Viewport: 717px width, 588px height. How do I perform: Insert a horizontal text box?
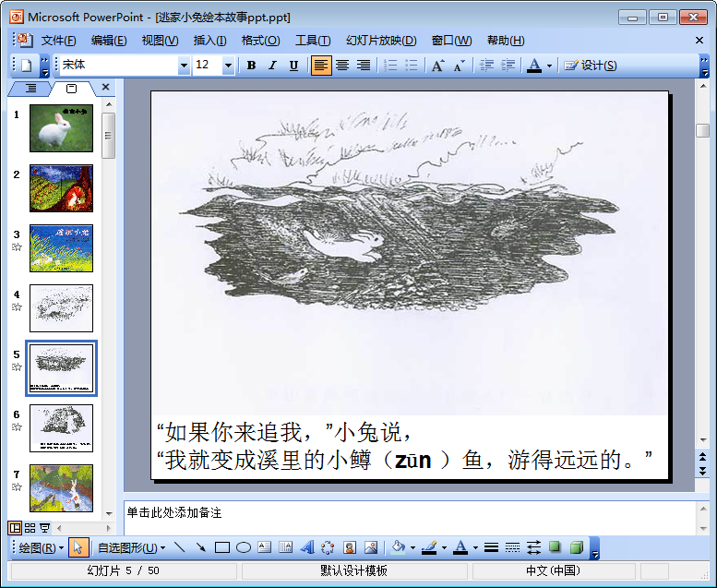[x=265, y=547]
